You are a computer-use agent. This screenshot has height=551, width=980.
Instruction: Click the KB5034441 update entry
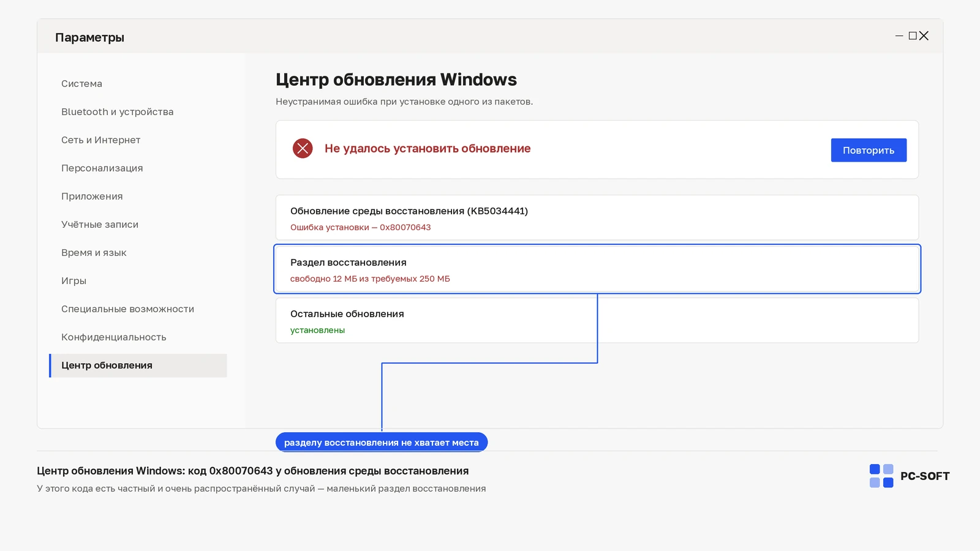tap(597, 217)
